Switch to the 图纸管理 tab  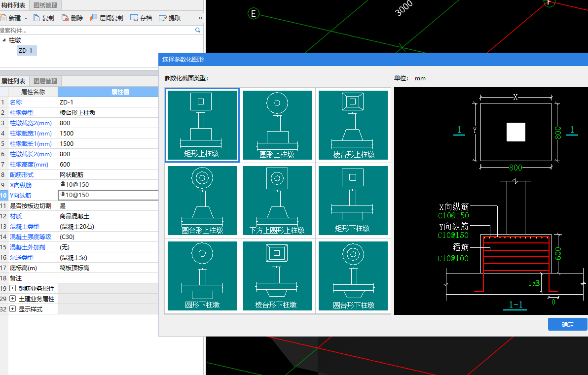pyautogui.click(x=45, y=5)
